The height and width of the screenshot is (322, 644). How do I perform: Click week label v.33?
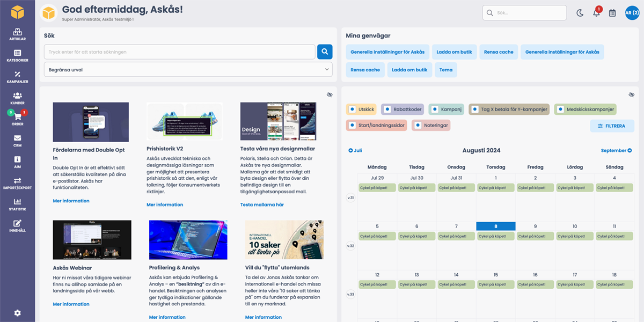(350, 294)
